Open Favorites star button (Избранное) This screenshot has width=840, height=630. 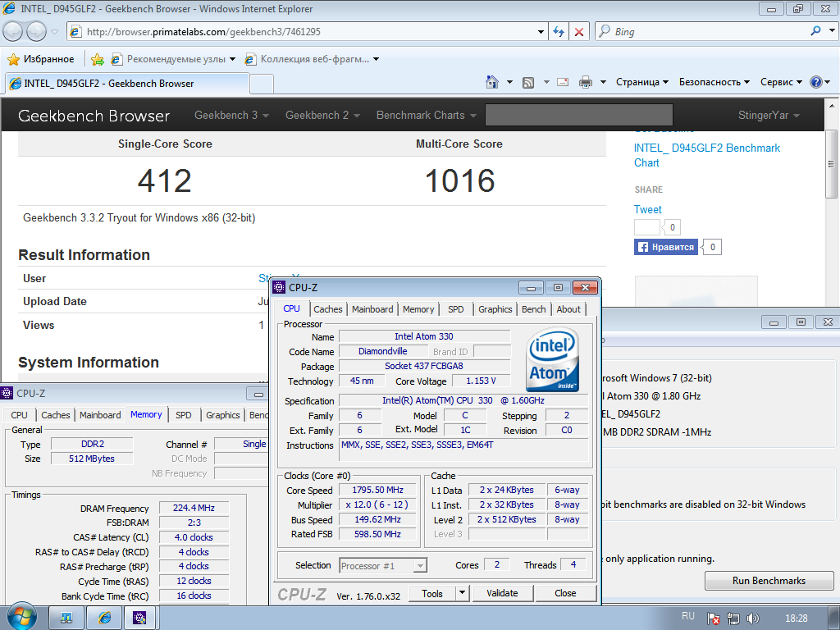tap(41, 59)
